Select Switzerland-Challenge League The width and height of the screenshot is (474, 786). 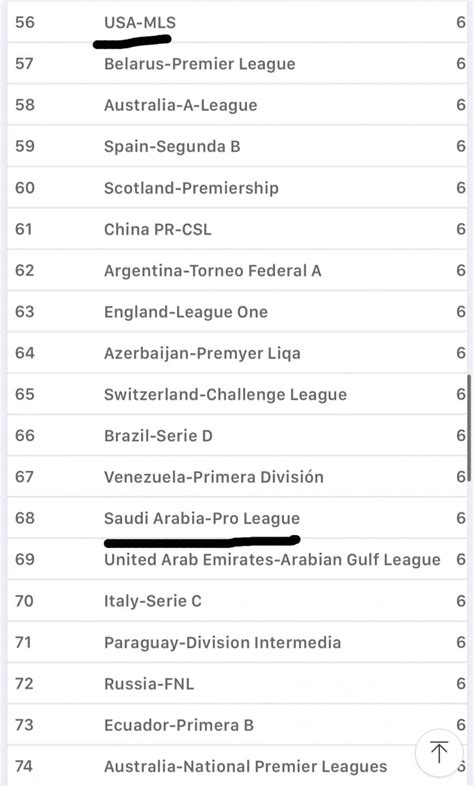point(237,394)
